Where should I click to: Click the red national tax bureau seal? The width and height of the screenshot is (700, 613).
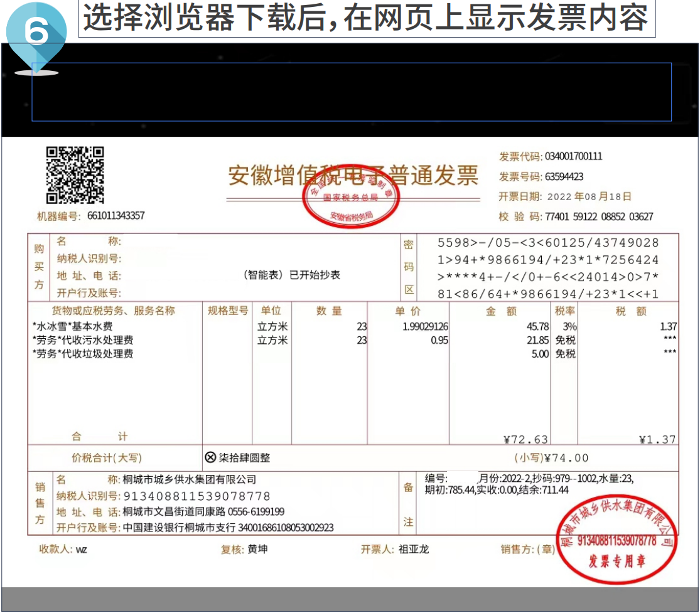(352, 196)
